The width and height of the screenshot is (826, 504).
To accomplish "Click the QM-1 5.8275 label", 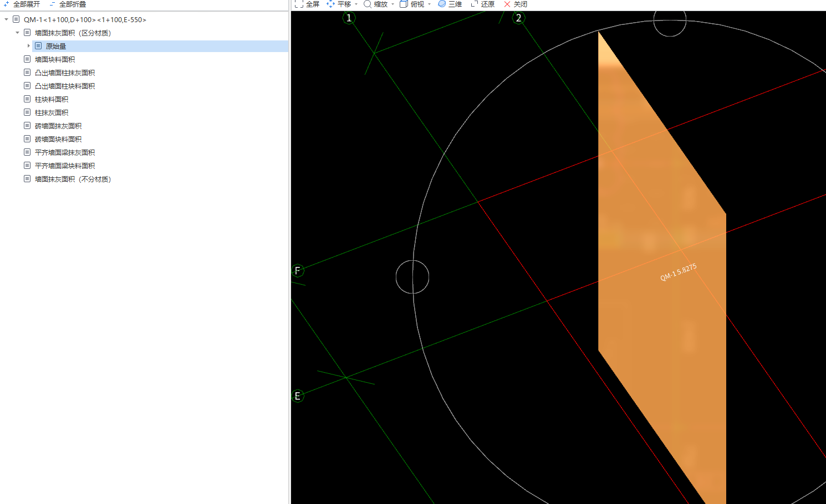I will coord(679,272).
